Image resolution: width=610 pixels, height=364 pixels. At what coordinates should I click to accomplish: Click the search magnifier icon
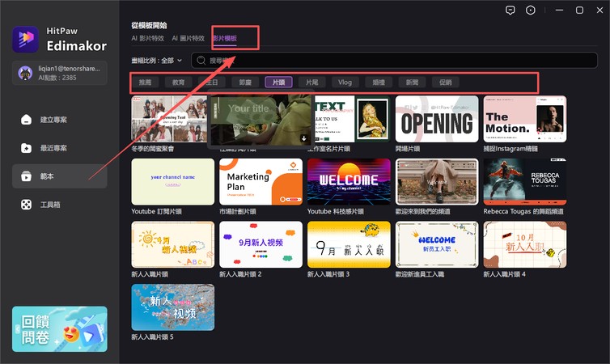201,61
